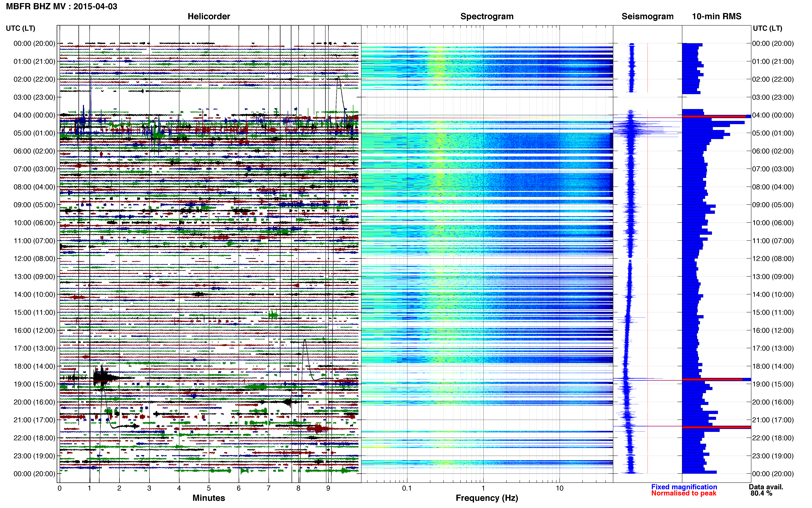Click the '10' frequency tick label
Image resolution: width=812 pixels, height=508 pixels.
click(x=559, y=488)
